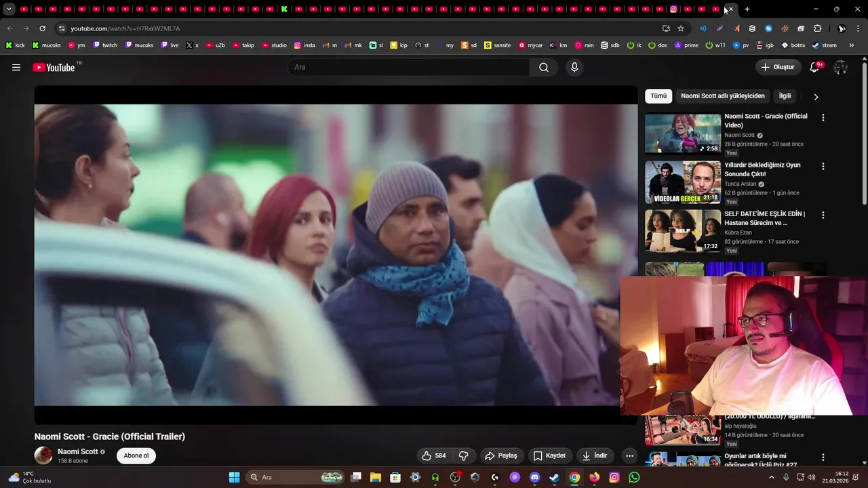
Task: Open YouTube notifications bell
Action: point(815,67)
